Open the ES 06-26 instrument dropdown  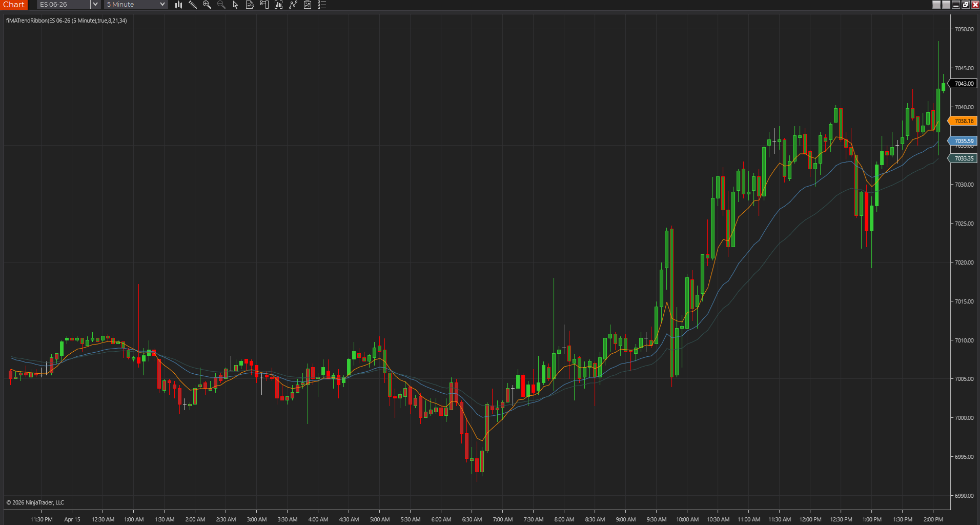click(64, 5)
